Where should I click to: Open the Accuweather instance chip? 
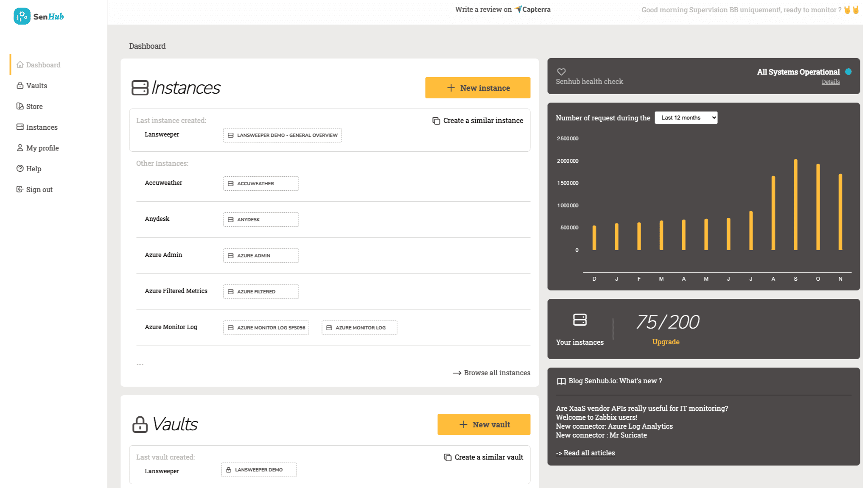(x=261, y=184)
